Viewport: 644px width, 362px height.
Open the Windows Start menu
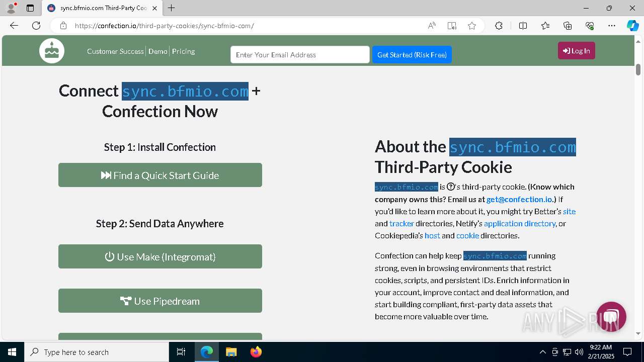pos(12,352)
